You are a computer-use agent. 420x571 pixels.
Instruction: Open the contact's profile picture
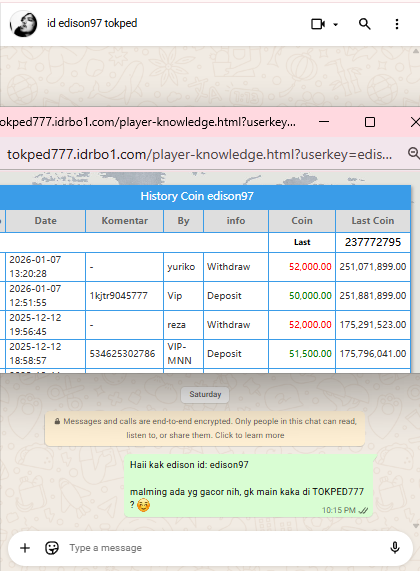point(23,24)
